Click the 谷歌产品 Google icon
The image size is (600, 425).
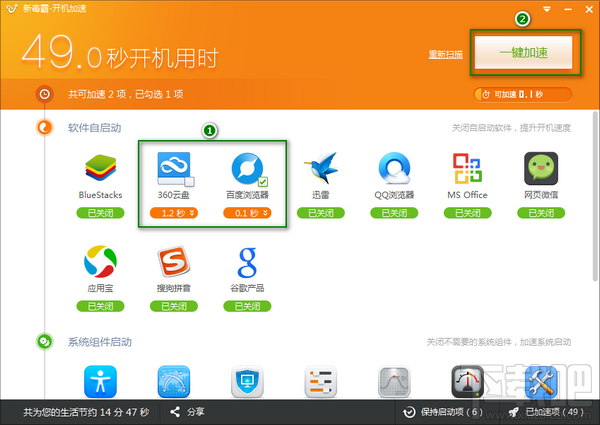pos(248,262)
